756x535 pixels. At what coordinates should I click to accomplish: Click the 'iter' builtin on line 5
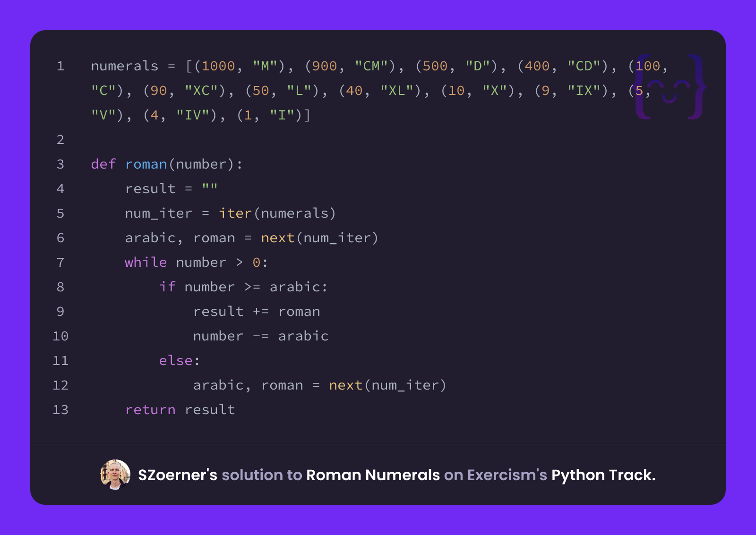click(235, 213)
